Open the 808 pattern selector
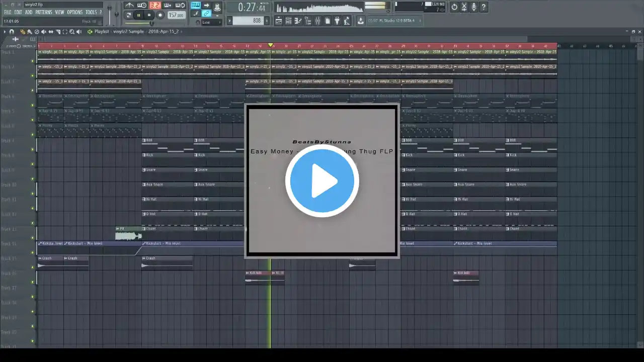The height and width of the screenshot is (362, 644). click(x=248, y=21)
